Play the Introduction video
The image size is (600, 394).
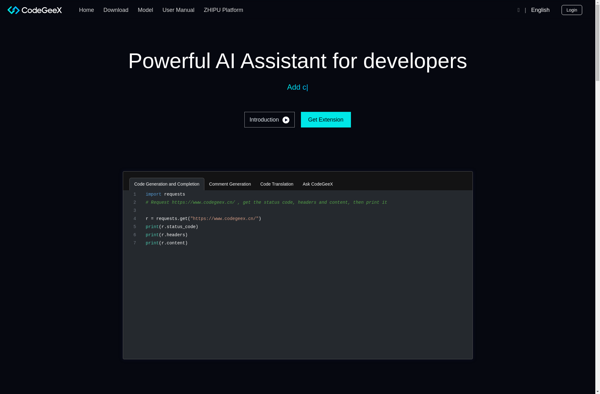269,120
